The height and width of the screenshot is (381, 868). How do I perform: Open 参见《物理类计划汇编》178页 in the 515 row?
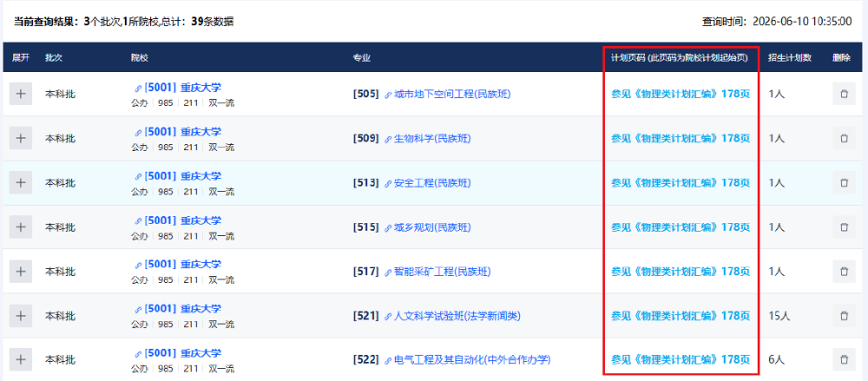681,227
